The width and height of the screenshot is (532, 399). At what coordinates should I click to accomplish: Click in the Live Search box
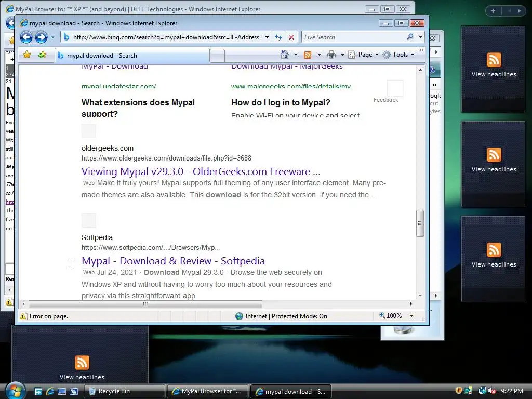pos(353,37)
